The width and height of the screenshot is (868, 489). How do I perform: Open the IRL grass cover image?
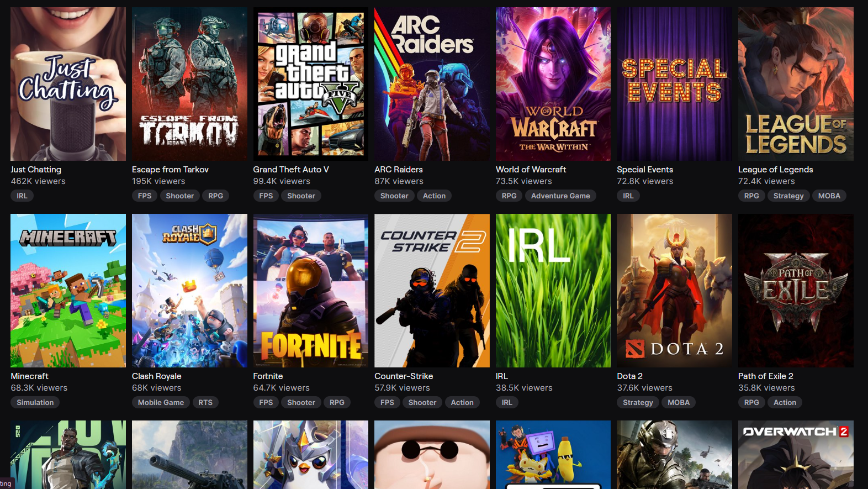(553, 291)
